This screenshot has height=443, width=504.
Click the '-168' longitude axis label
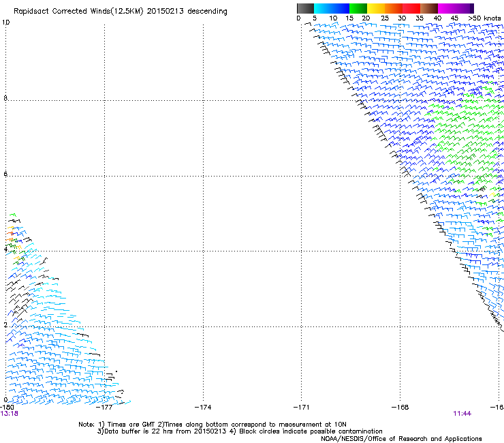(400, 408)
